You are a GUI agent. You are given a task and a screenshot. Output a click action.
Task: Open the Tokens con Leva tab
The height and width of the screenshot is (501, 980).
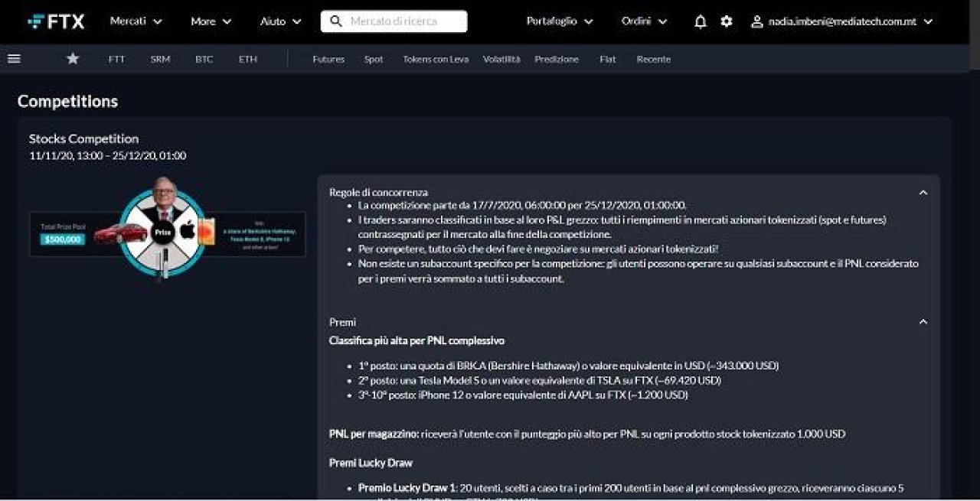(x=436, y=59)
